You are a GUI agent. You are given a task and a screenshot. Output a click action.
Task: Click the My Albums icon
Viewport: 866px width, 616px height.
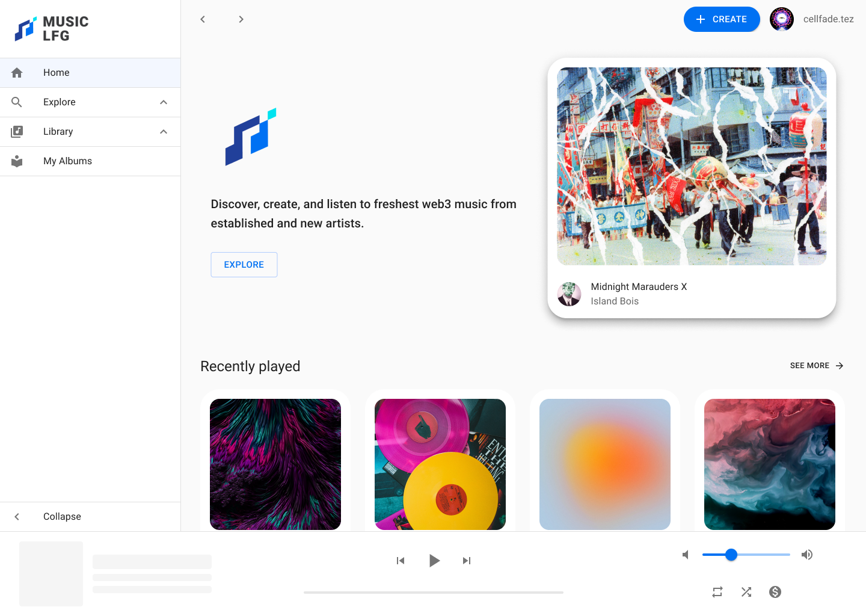17,161
